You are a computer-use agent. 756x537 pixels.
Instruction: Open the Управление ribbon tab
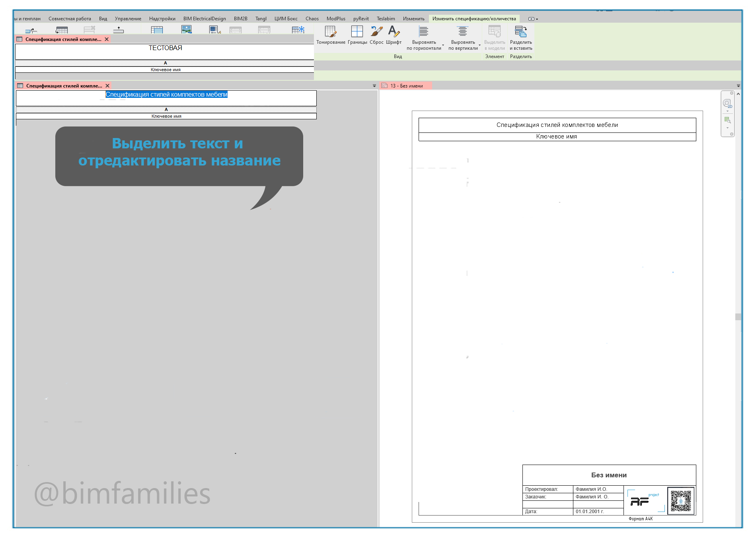(x=128, y=19)
